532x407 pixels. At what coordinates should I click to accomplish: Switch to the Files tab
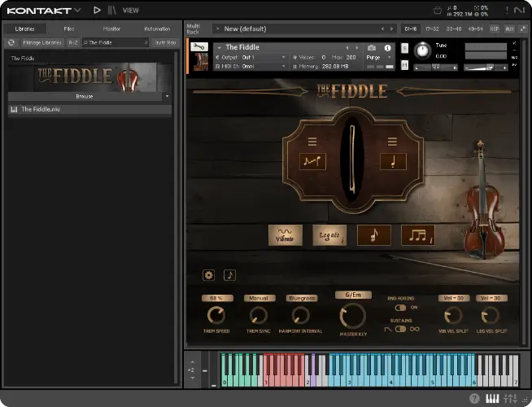68,28
